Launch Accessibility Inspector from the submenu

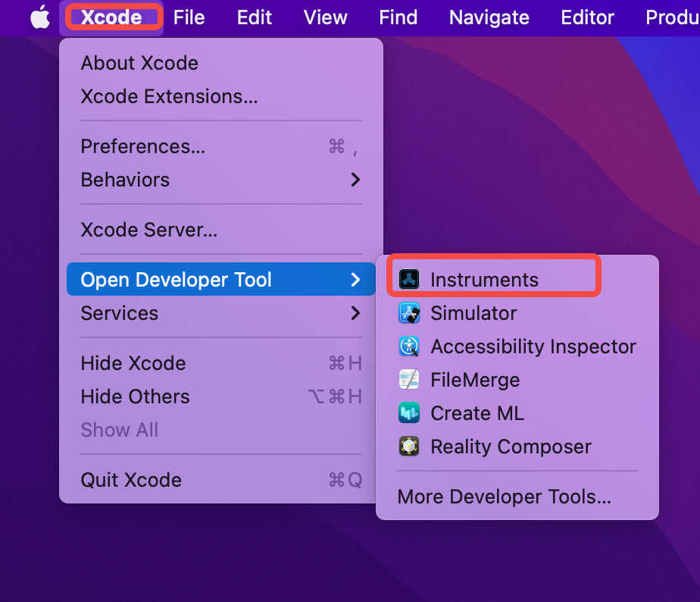click(517, 346)
